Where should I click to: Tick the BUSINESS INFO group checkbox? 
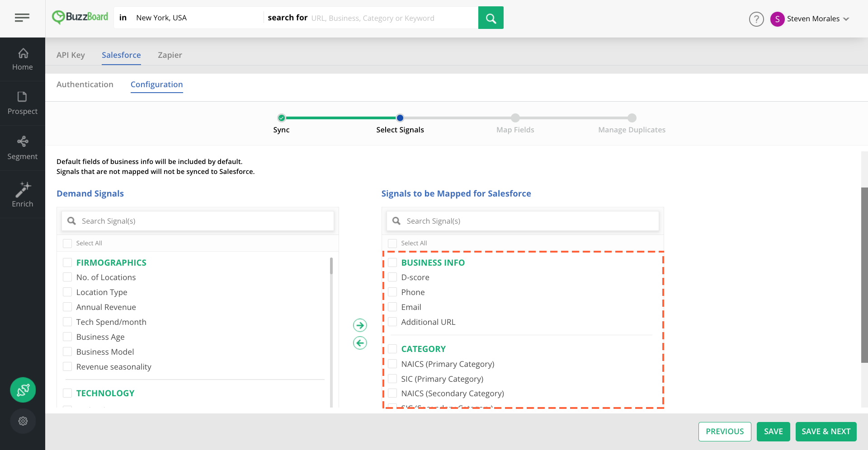392,262
